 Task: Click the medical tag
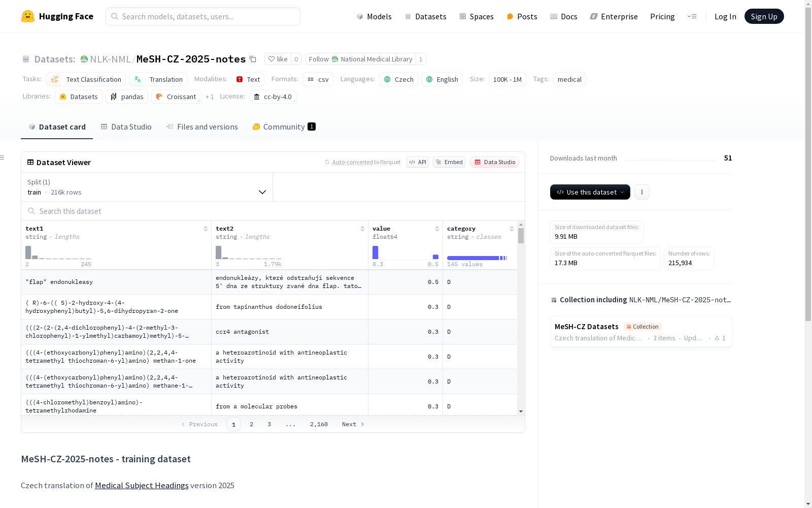pos(569,79)
